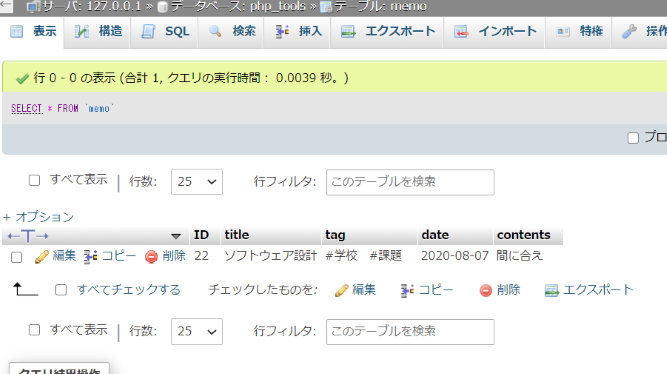Check the すべてチェックする checkbox
The height and width of the screenshot is (374, 667).
tap(61, 290)
